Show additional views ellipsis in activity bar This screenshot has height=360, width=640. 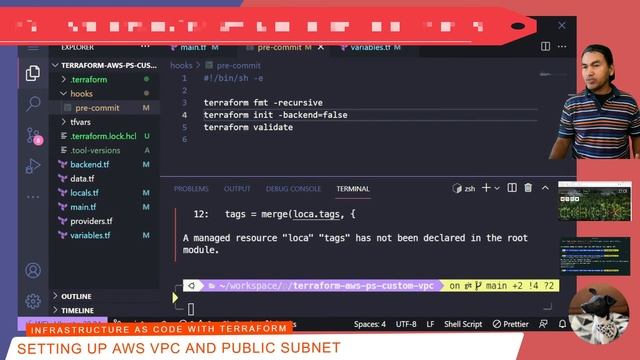click(x=33, y=197)
